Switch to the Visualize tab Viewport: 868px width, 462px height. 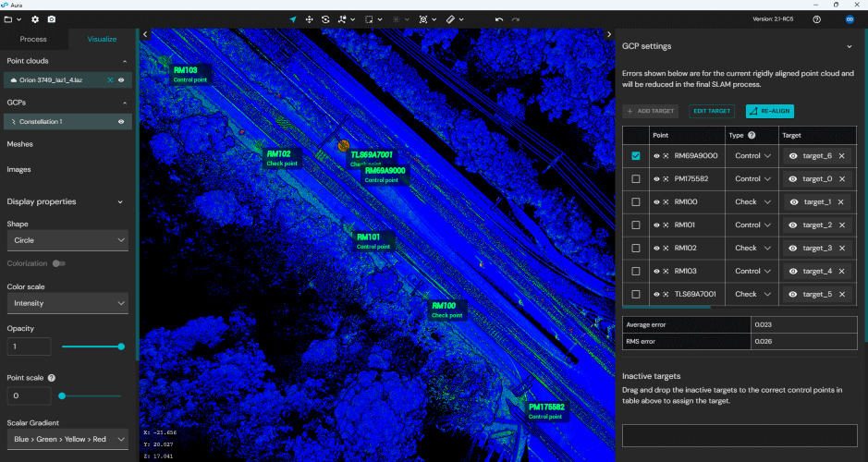(x=102, y=40)
